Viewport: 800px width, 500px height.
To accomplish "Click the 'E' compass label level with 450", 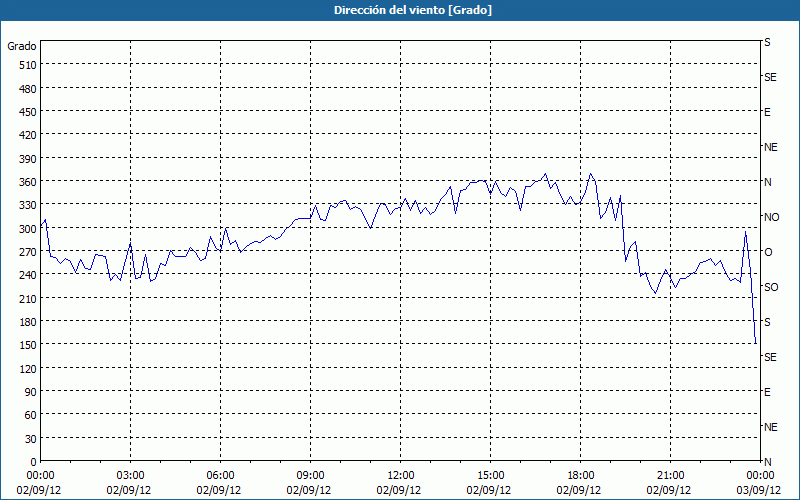I will (x=767, y=112).
